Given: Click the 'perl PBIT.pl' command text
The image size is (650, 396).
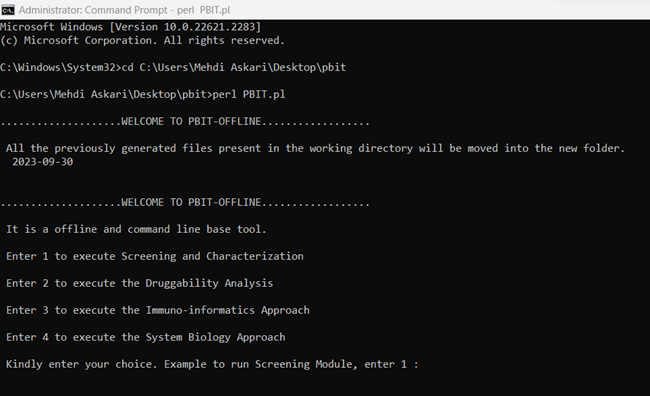Looking at the screenshot, I should 249,94.
